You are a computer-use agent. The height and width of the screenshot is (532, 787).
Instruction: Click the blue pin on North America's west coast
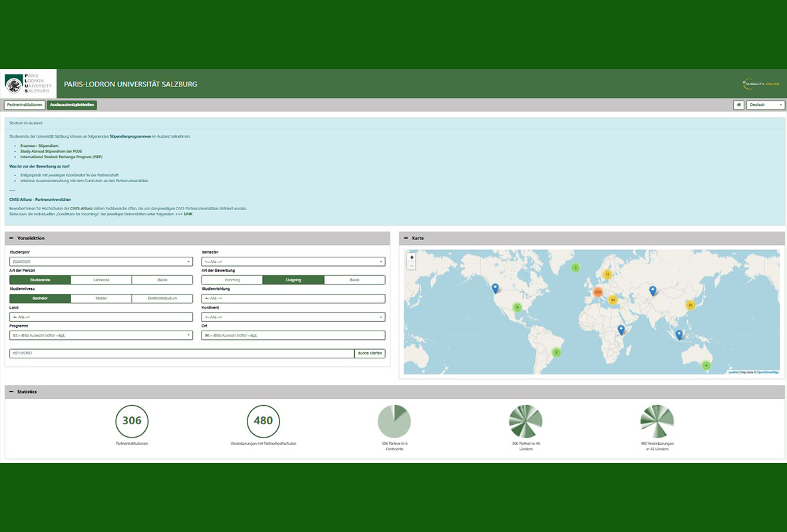[495, 288]
